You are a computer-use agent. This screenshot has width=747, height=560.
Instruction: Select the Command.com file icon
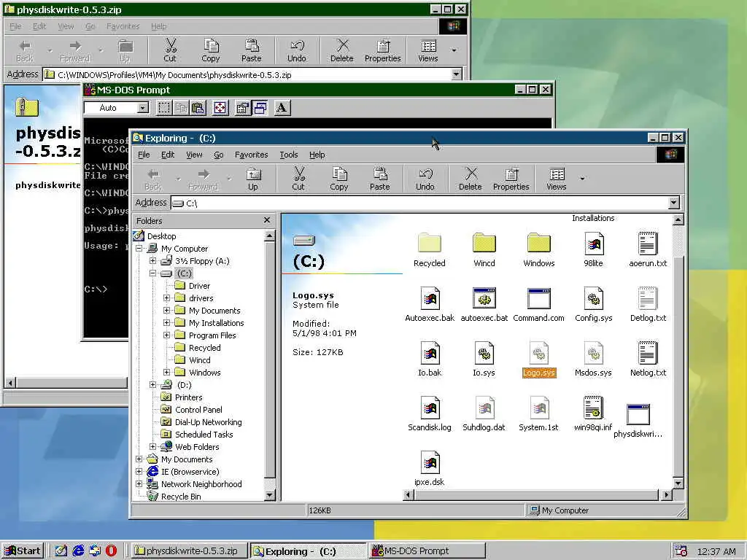coord(539,298)
